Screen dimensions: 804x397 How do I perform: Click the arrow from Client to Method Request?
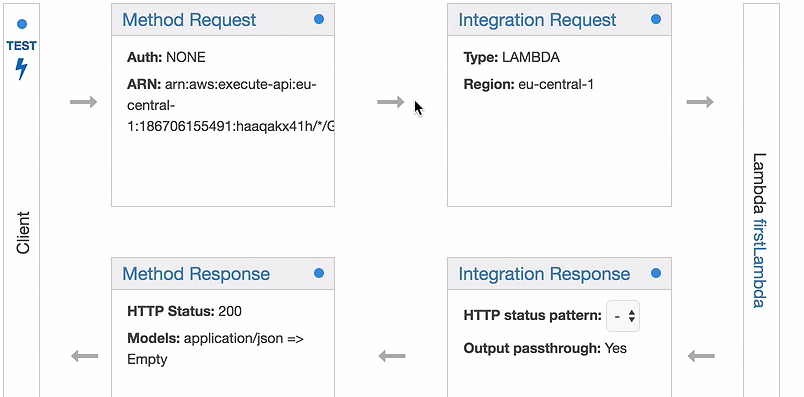[84, 102]
